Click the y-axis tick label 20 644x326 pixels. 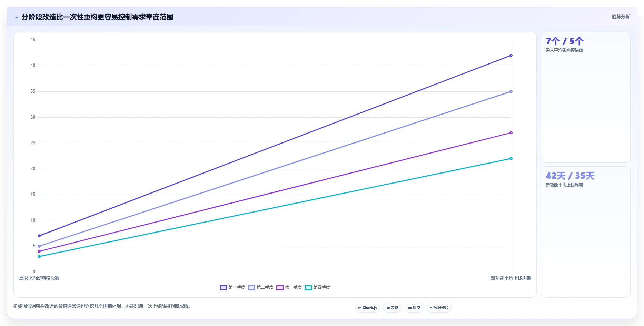tap(33, 169)
